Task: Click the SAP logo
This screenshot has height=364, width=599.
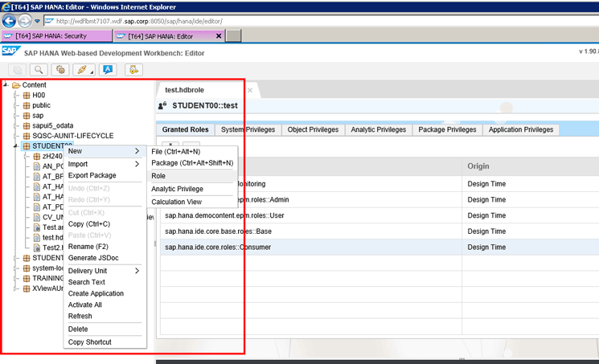Action: tap(10, 51)
